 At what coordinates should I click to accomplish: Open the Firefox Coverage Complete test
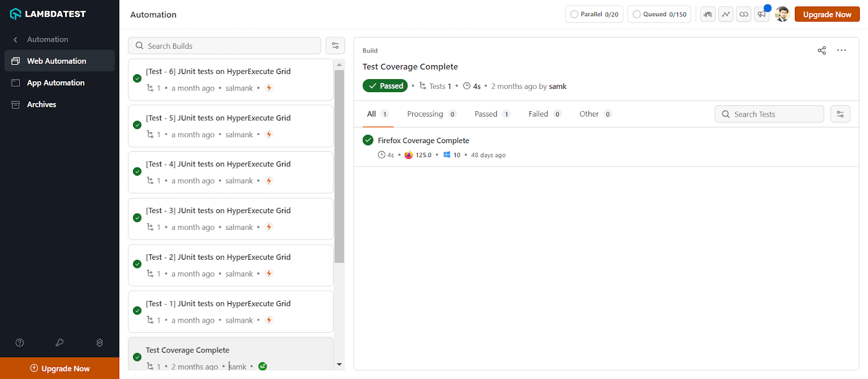coord(423,140)
